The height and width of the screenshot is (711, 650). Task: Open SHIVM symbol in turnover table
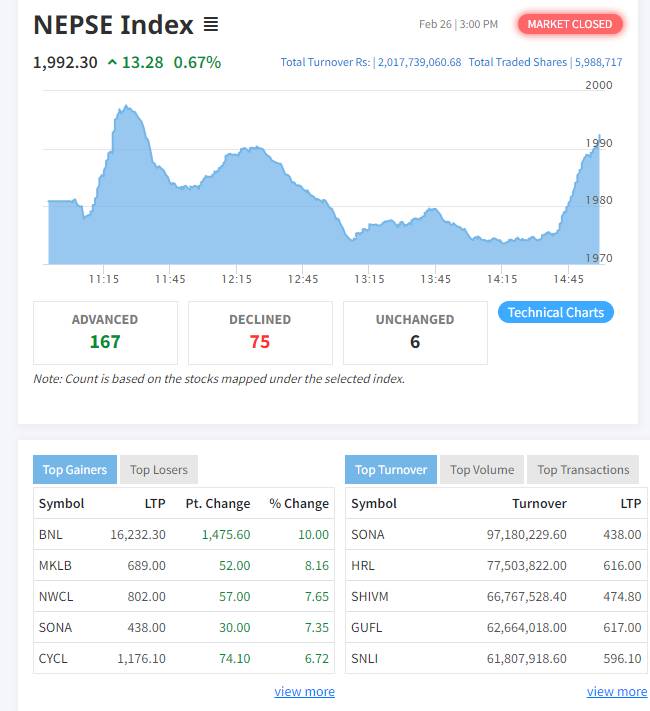[x=369, y=597]
